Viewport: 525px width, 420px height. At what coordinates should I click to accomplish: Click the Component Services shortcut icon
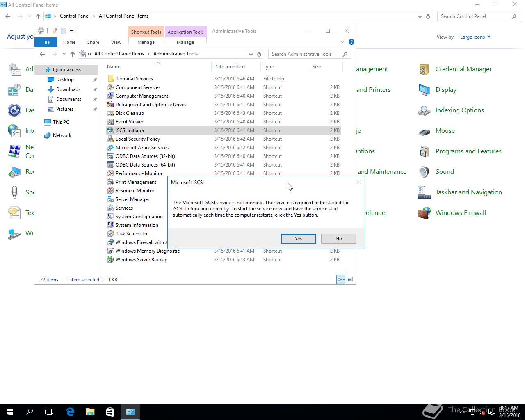coord(110,87)
